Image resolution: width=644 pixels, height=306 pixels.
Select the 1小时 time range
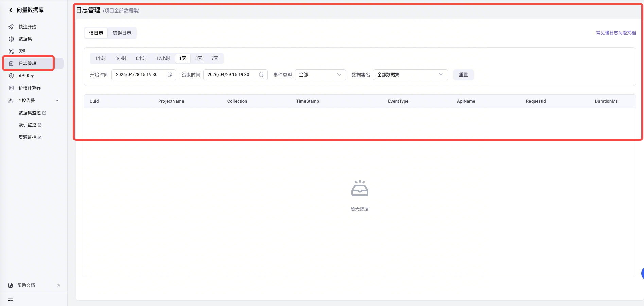point(100,58)
